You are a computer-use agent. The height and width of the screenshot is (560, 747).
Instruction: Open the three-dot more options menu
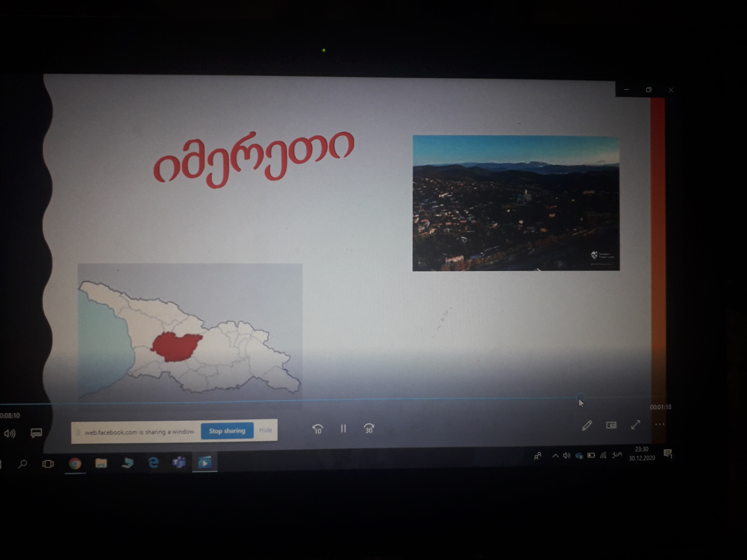[660, 424]
